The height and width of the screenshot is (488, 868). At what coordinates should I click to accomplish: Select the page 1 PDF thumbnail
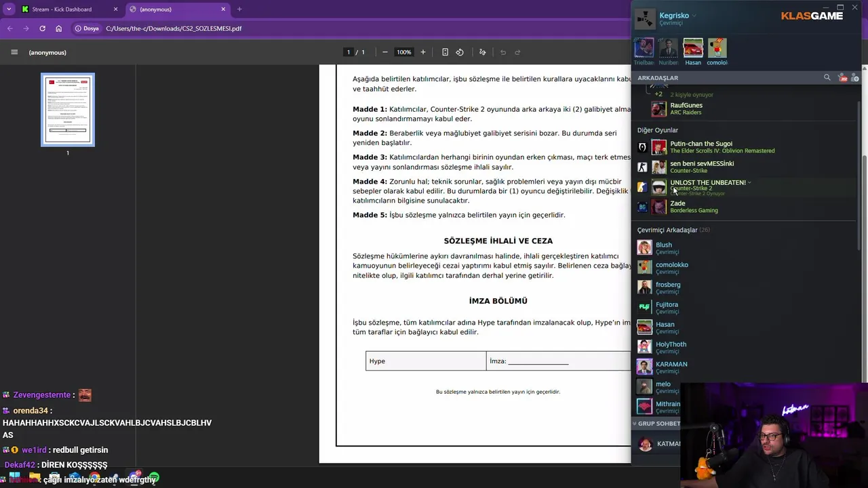[68, 110]
